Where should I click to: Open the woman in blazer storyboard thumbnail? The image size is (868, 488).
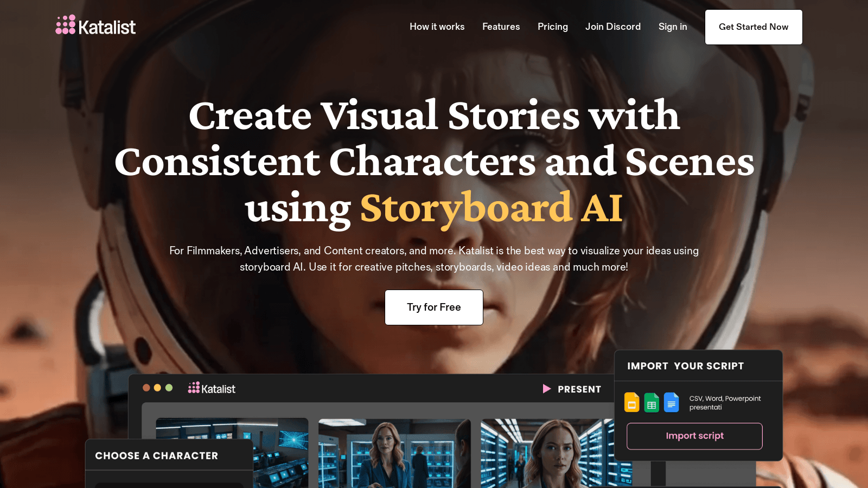click(394, 453)
